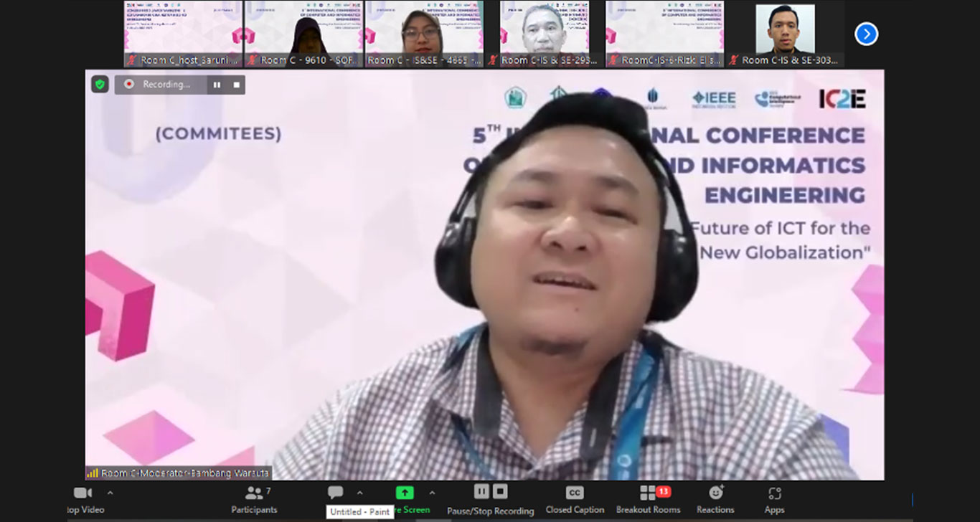Click the green encryption shield icon
This screenshot has width=980, height=522.
tap(100, 85)
